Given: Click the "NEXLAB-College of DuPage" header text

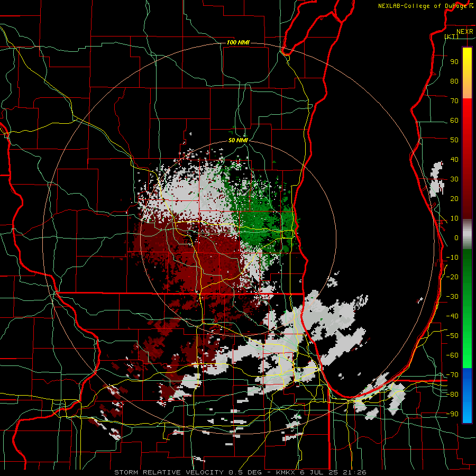Looking at the screenshot, I should tap(424, 6).
